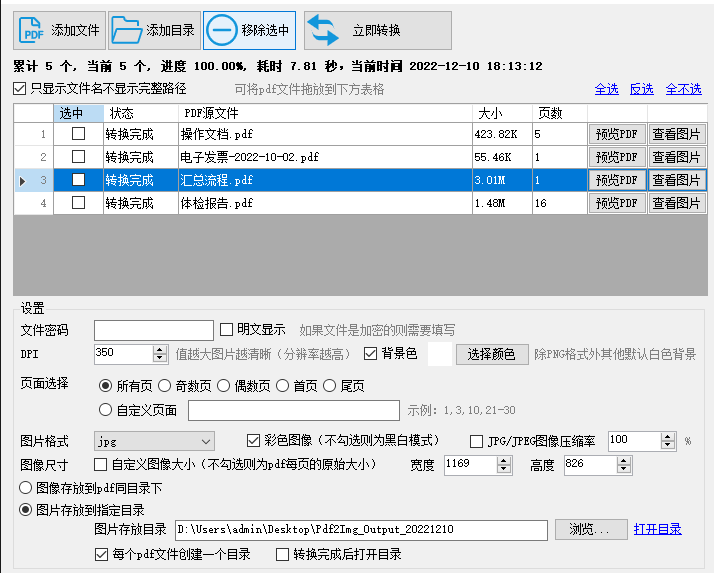
Task: Click the minus circle icon for 移除选中
Action: point(222,31)
